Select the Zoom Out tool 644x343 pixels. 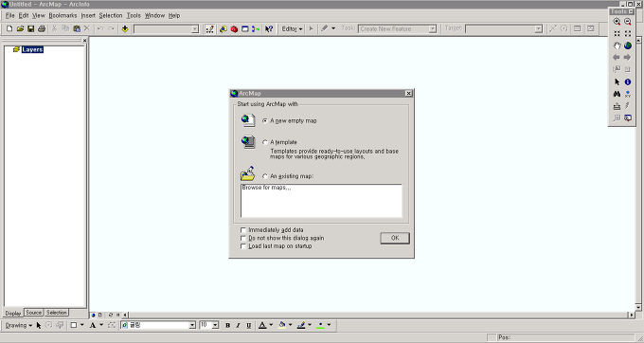pos(628,22)
